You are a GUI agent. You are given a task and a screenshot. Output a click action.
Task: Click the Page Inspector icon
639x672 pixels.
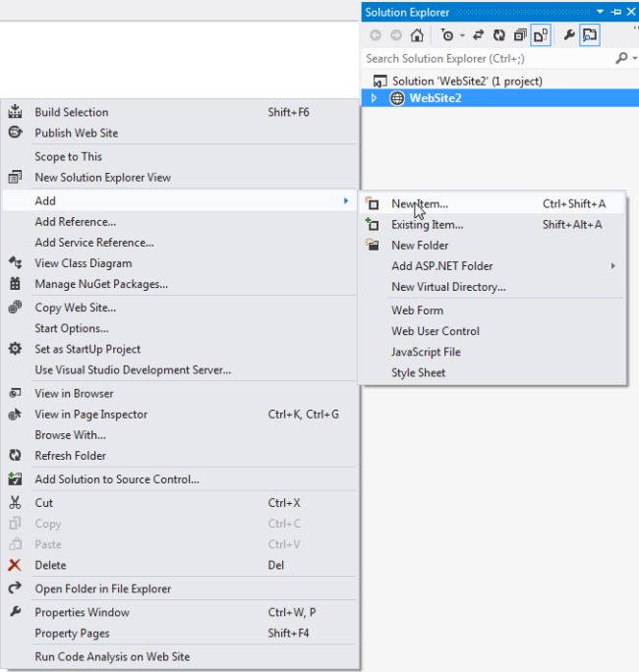(15, 414)
